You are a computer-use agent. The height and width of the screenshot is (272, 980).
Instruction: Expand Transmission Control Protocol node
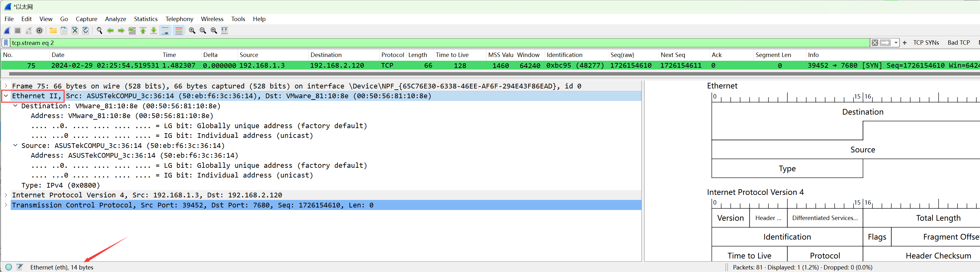pos(6,205)
